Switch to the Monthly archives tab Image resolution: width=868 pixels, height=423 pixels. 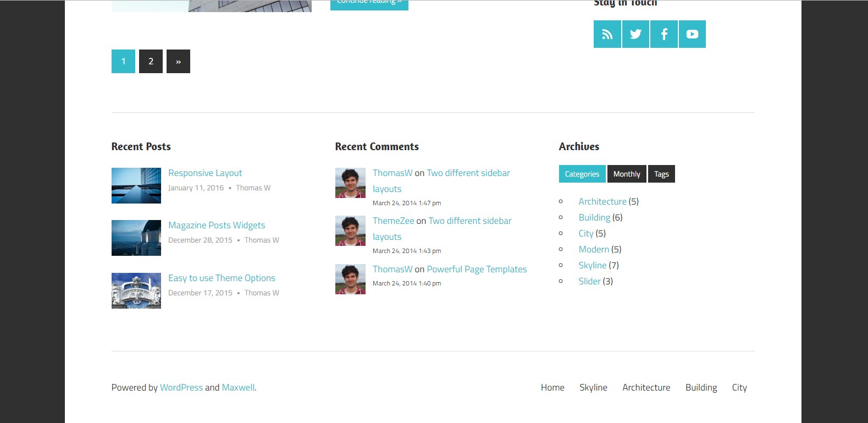click(x=627, y=174)
